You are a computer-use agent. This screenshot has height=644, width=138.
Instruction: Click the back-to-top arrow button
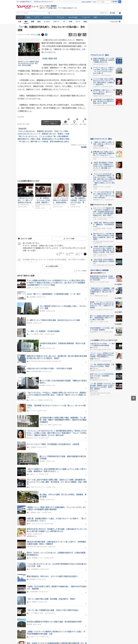pos(133,398)
